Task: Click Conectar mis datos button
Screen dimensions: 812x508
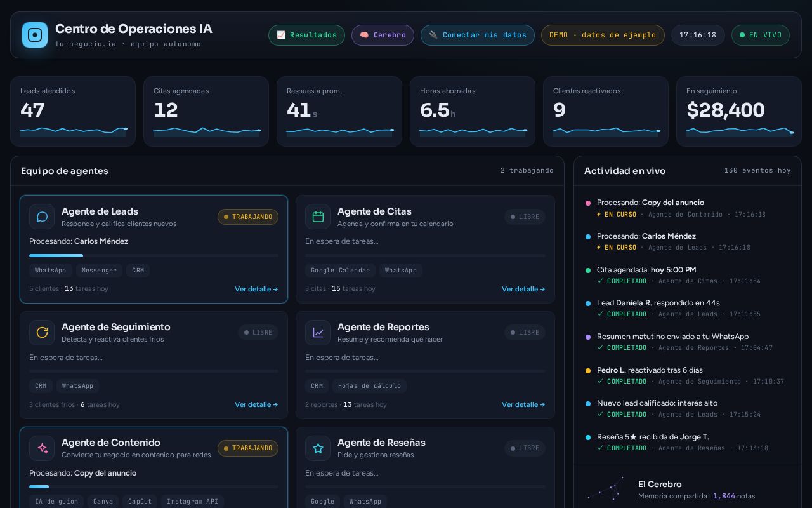Action: 478,35
